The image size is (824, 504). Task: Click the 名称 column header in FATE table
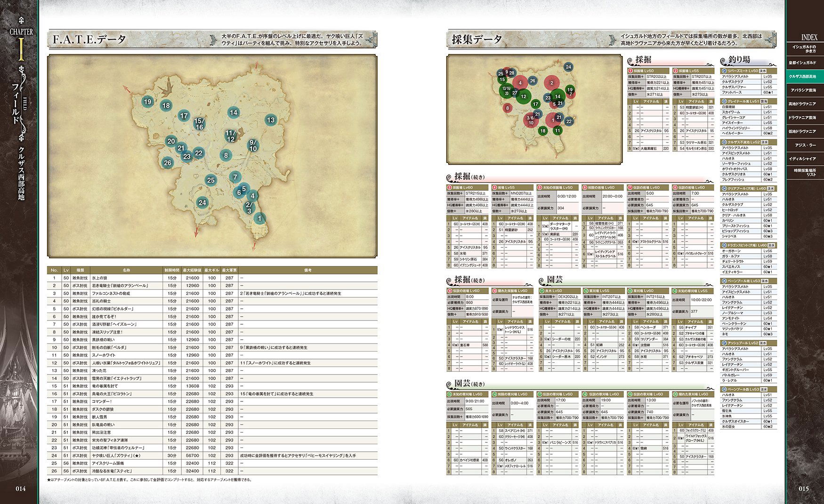coord(126,270)
